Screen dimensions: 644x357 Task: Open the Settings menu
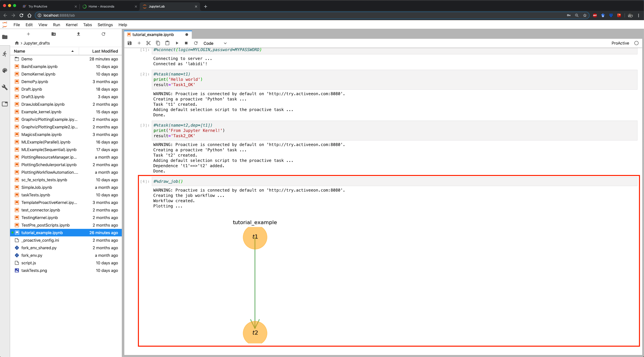(105, 25)
